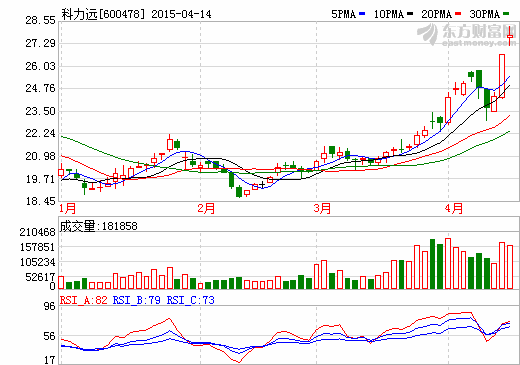The width and height of the screenshot is (520, 365).
Task: Click the volume axis label 157851
Action: (37, 247)
